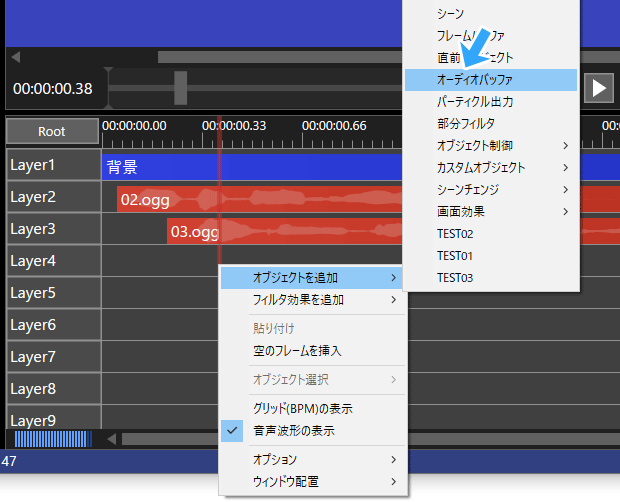
Task: Enable グリッド(BPM)の表示 option
Action: click(302, 409)
